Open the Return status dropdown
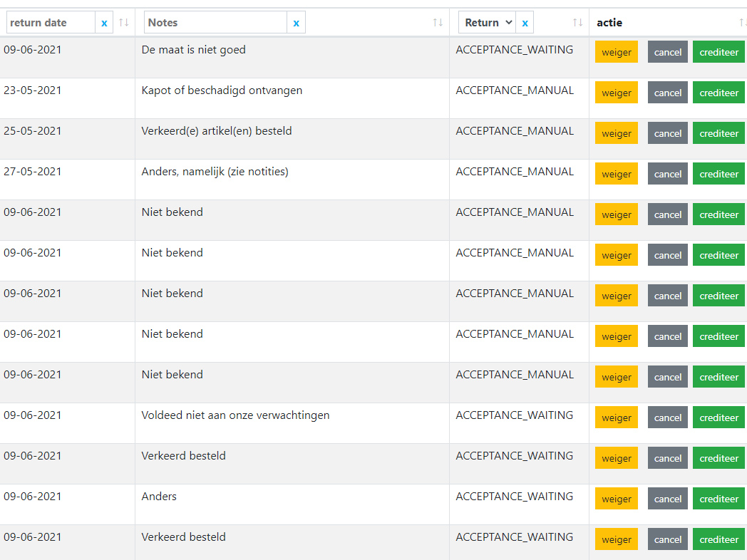 coord(488,23)
